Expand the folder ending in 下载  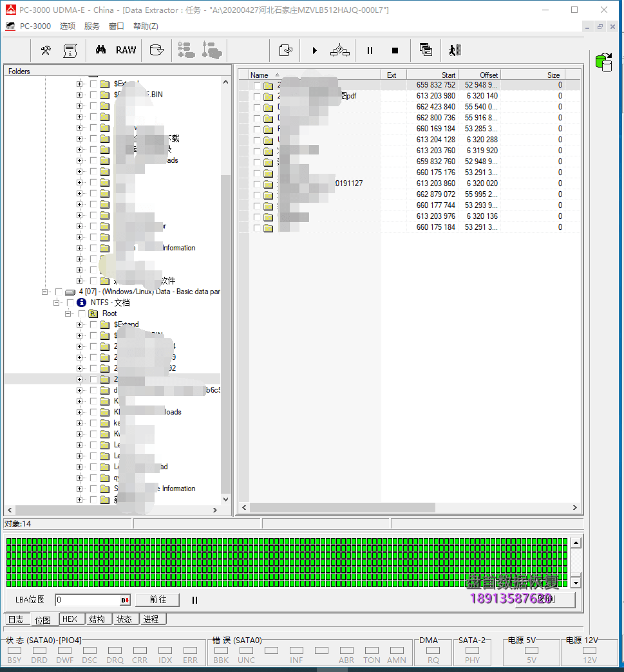(x=79, y=139)
